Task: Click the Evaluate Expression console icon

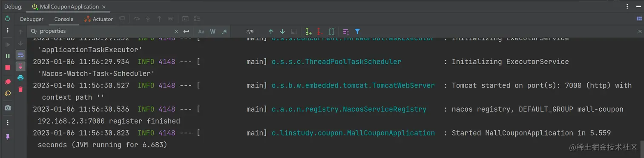Action: [x=185, y=19]
